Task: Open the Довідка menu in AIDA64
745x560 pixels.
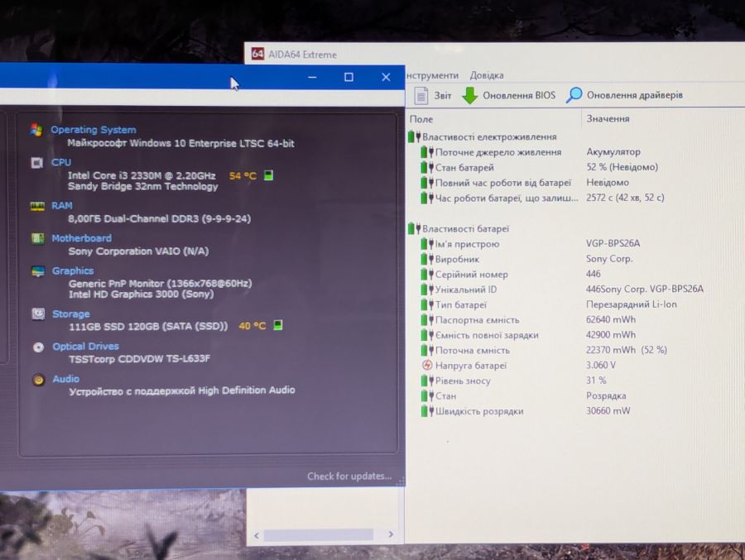Action: [x=487, y=75]
